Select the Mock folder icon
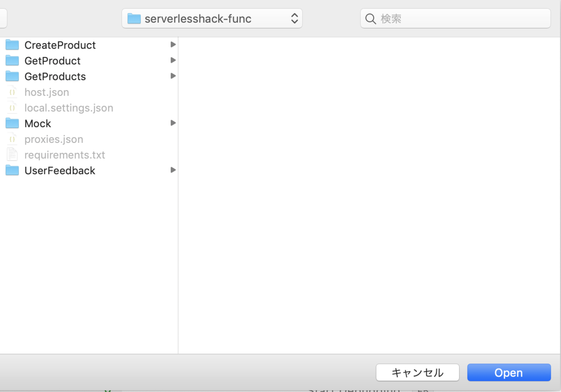 (x=12, y=123)
